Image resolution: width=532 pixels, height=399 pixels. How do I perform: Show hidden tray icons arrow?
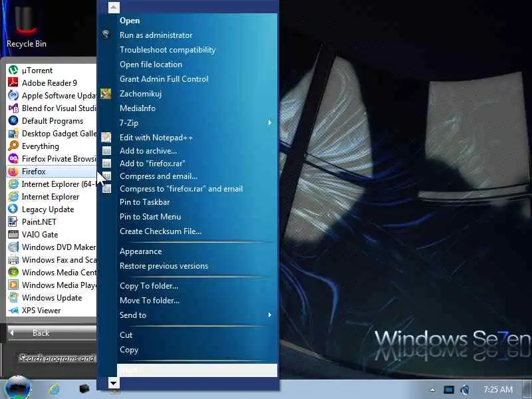tap(433, 390)
